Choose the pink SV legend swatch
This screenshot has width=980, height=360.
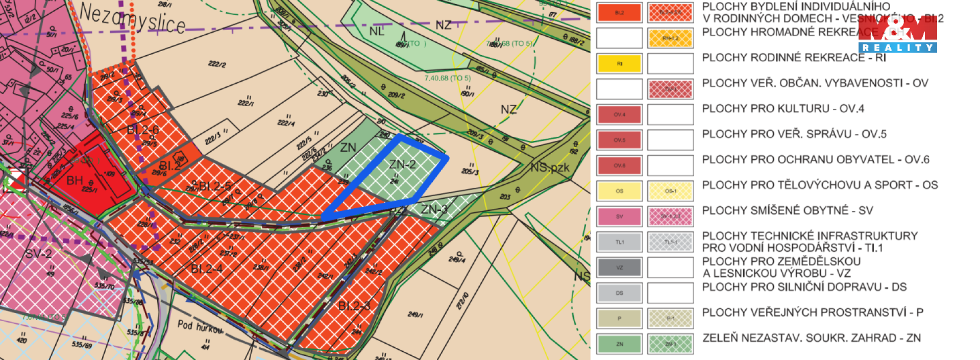[619, 217]
